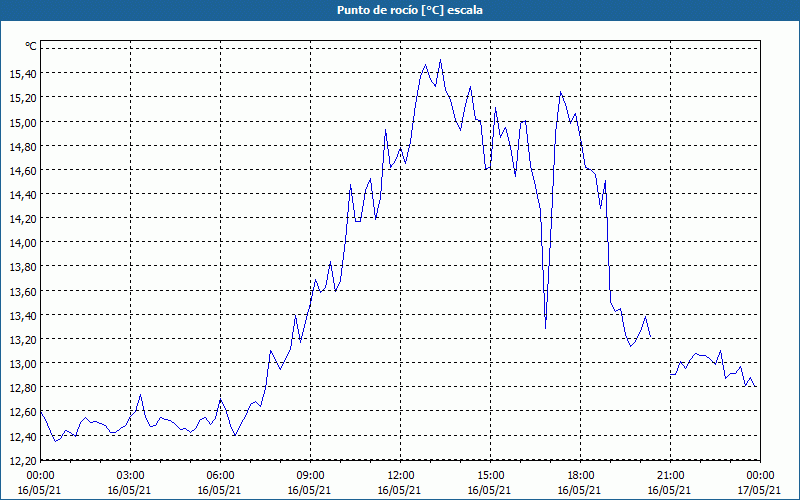Viewport: 800px width, 500px height.
Task: Click the 15,20 y-axis label
Action: point(23,98)
